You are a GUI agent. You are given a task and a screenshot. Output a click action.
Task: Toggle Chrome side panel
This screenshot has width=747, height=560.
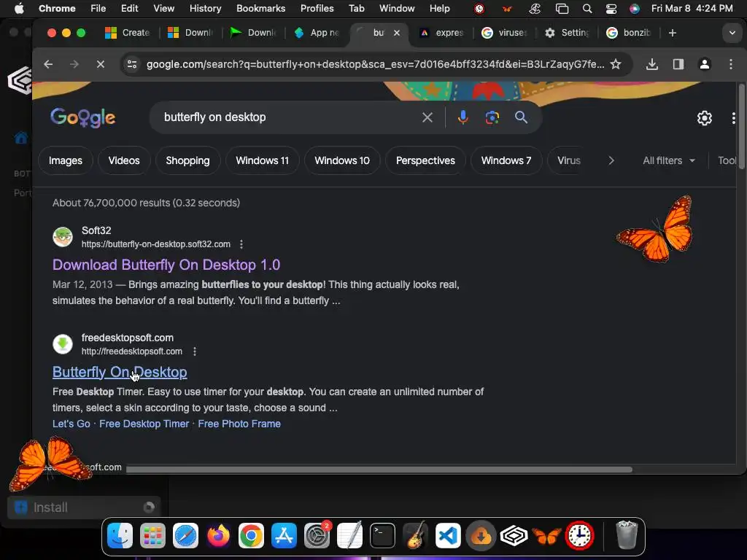(x=678, y=64)
